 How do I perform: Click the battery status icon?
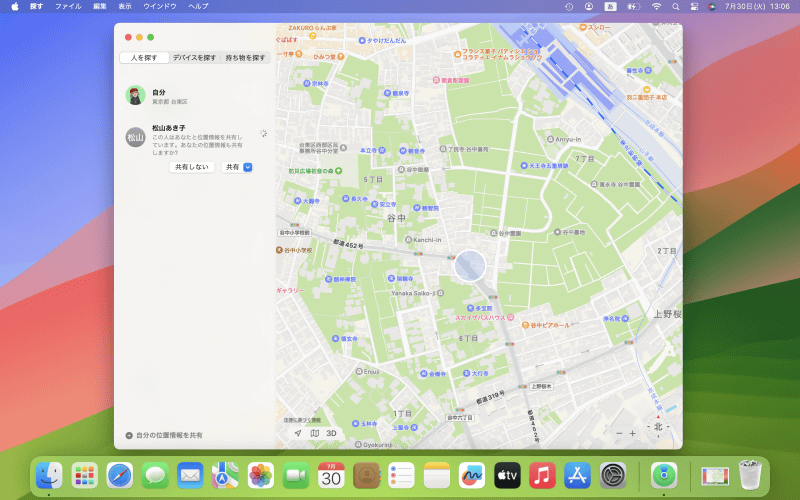634,7
